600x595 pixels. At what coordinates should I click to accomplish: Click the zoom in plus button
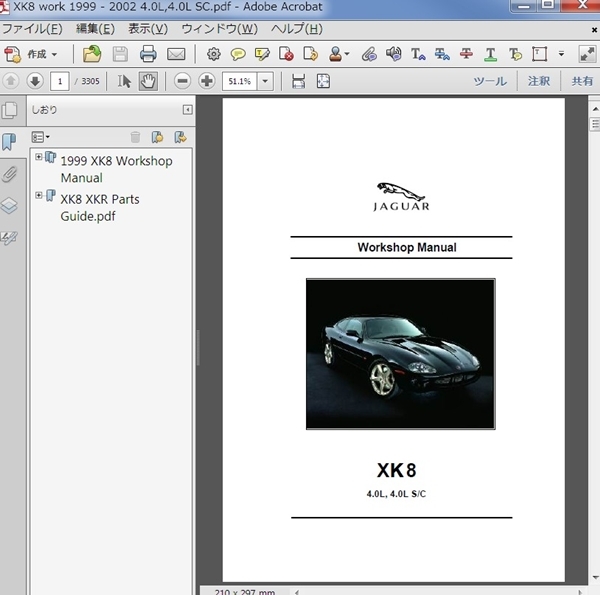[207, 82]
